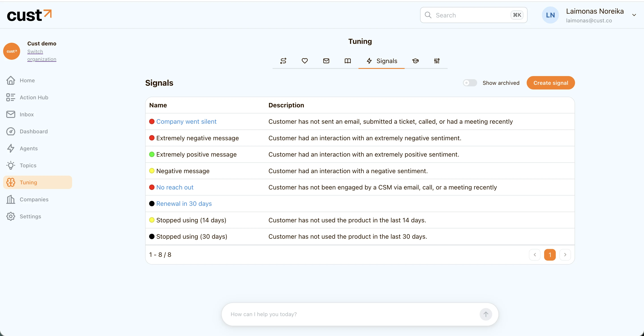Click the Settings gear icon
The image size is (644, 336).
click(x=11, y=216)
